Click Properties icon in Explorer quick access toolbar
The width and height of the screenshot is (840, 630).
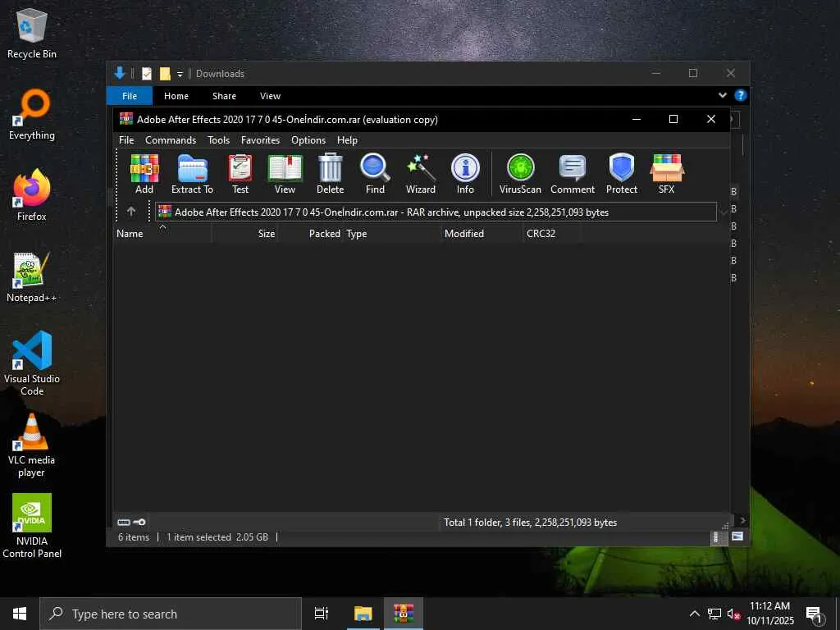click(146, 73)
